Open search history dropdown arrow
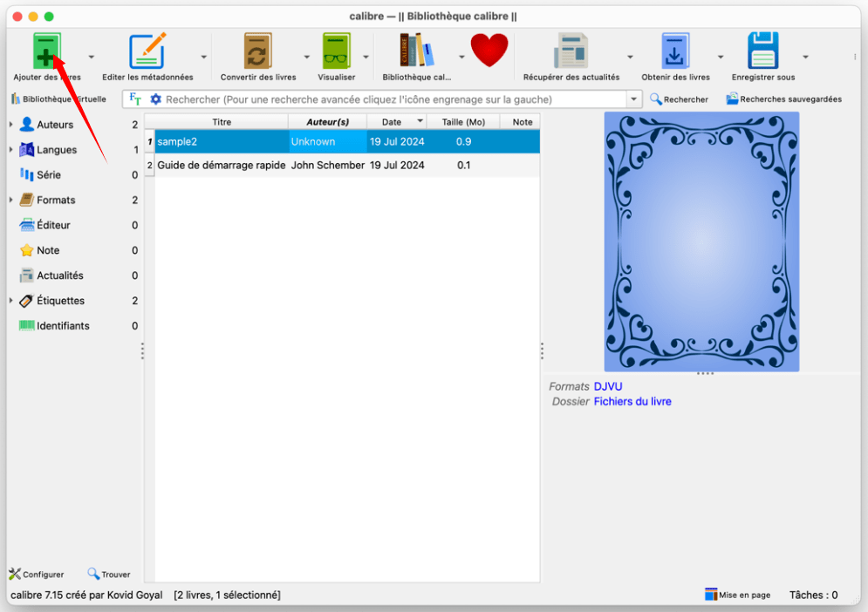 click(x=634, y=99)
